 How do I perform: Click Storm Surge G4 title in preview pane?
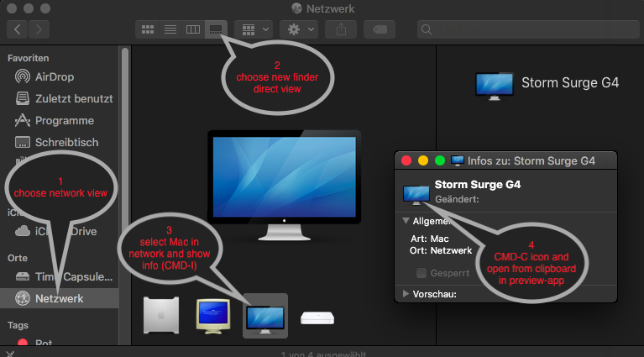570,82
